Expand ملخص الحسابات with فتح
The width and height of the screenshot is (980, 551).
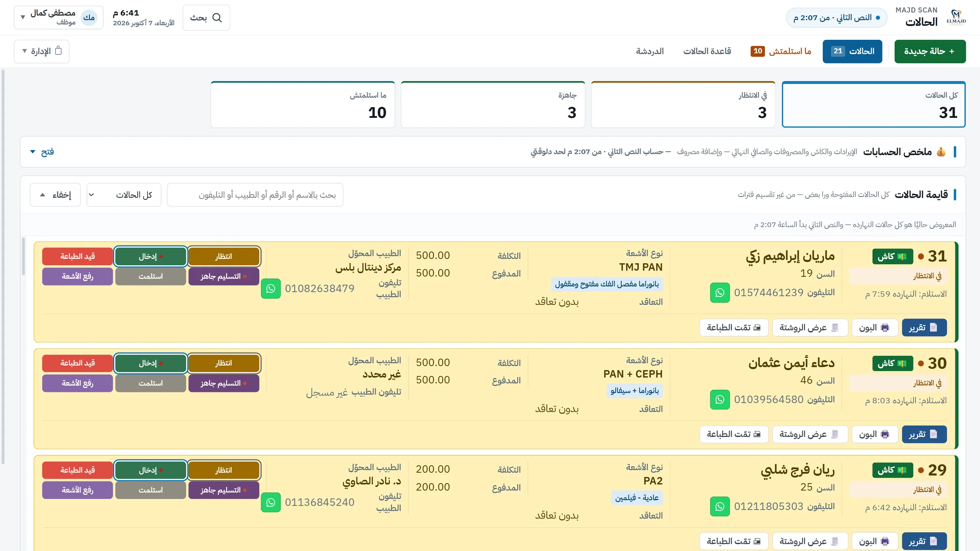pyautogui.click(x=42, y=152)
